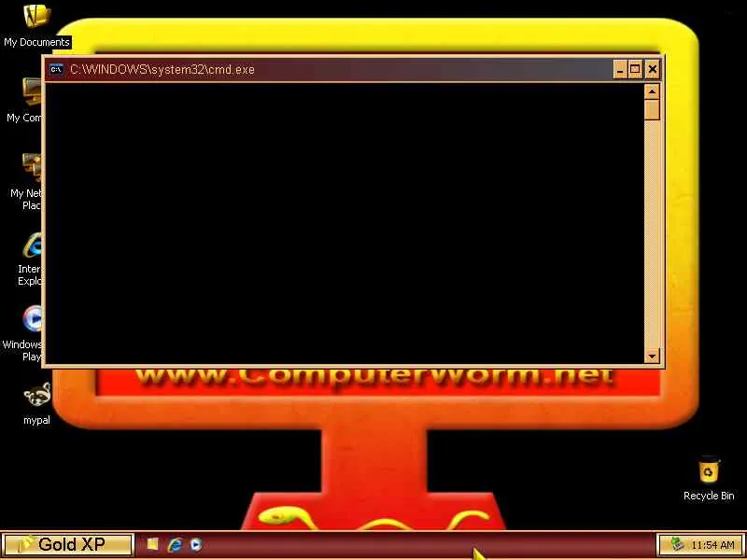Click the My Documents label text
The height and width of the screenshot is (560, 747).
pos(36,42)
